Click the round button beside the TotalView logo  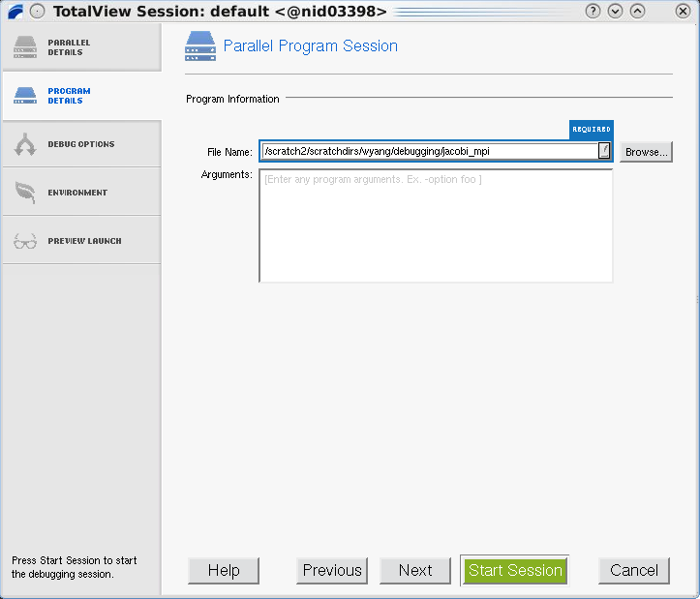pyautogui.click(x=38, y=12)
